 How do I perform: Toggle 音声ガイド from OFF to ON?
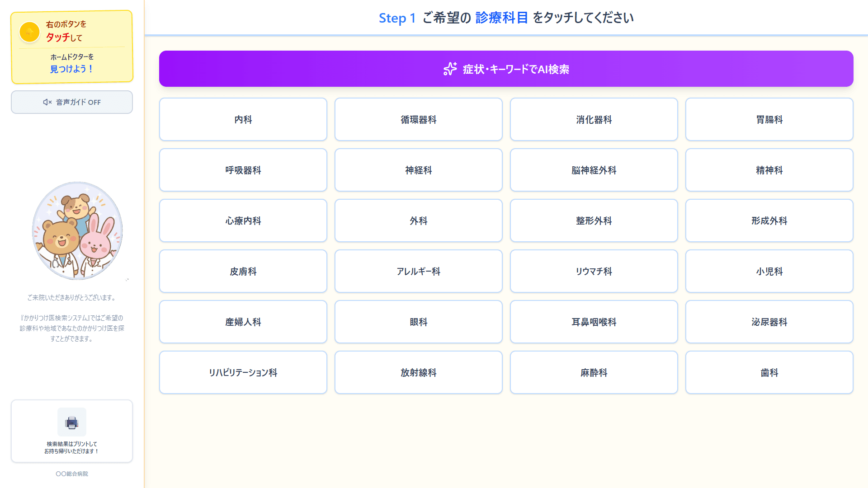coord(71,102)
